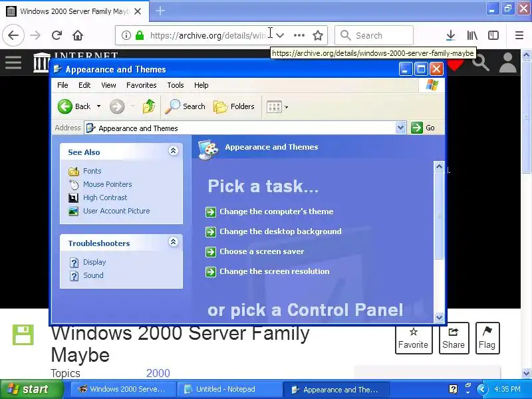The width and height of the screenshot is (532, 399).
Task: Close the Windows 2000 Server Family tab
Action: (138, 11)
